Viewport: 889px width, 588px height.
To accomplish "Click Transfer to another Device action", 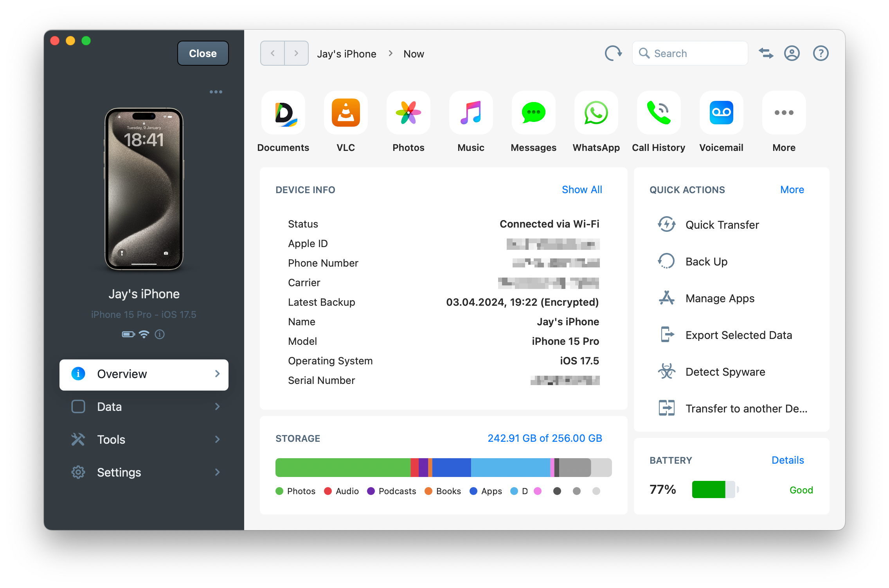I will click(732, 409).
